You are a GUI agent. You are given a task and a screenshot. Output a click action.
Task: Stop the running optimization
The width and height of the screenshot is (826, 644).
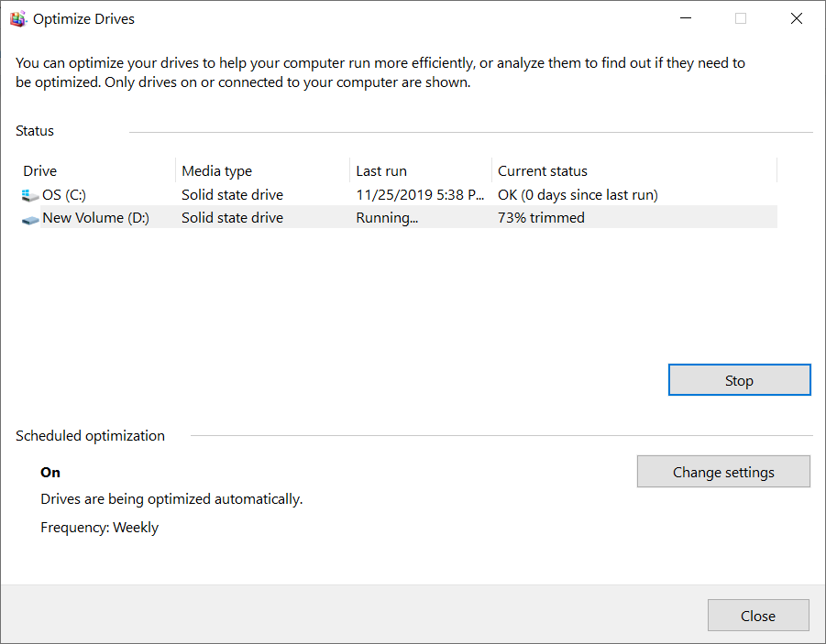[x=739, y=379]
